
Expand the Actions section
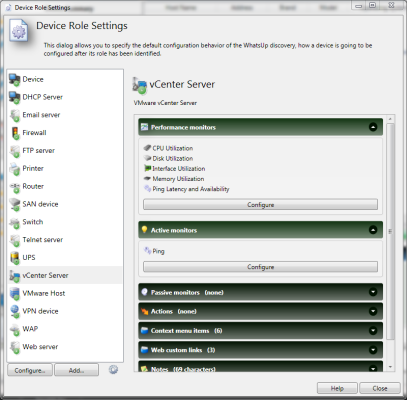pyautogui.click(x=373, y=311)
